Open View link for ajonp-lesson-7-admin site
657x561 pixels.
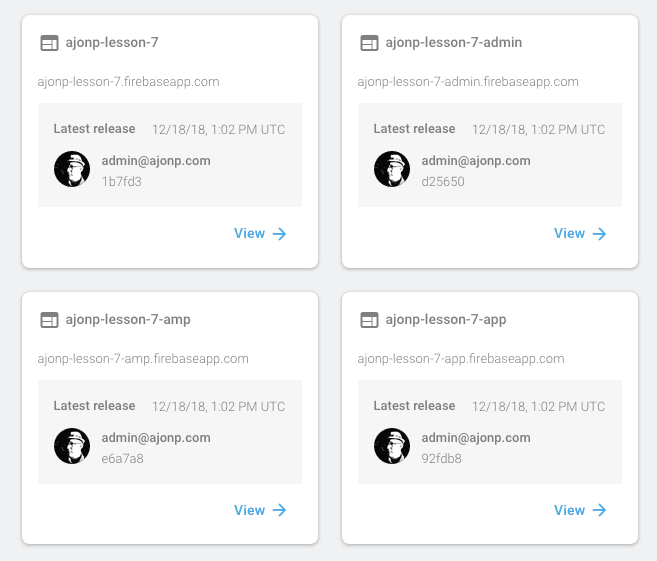[580, 233]
